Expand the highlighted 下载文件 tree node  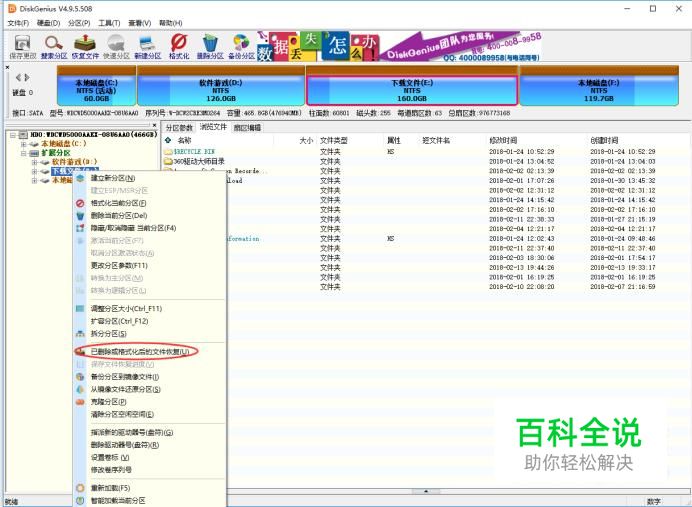tap(34, 171)
